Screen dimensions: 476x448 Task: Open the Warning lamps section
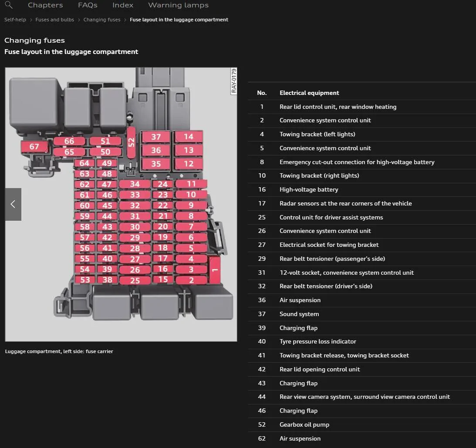pos(178,5)
